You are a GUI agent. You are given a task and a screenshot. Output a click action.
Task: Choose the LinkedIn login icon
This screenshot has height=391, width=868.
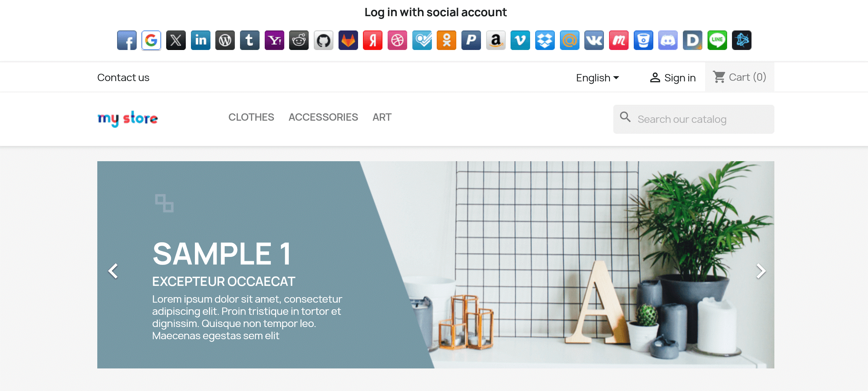[x=200, y=41]
